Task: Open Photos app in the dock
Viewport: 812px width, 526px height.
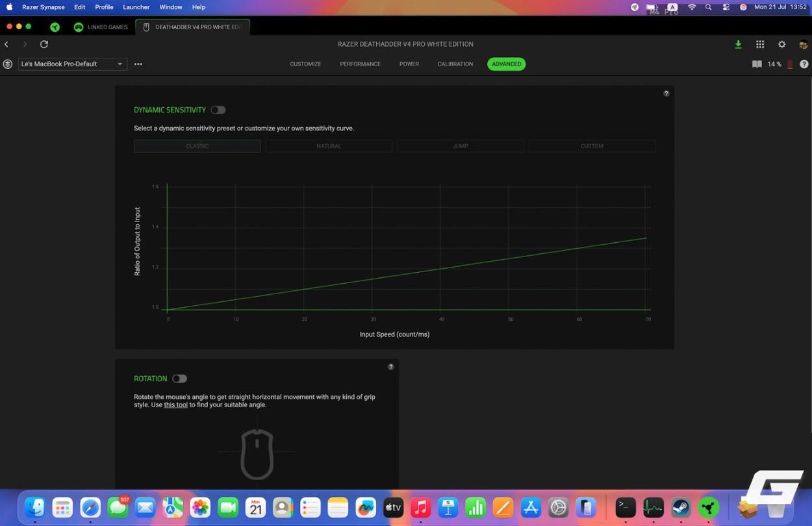Action: [x=200, y=507]
